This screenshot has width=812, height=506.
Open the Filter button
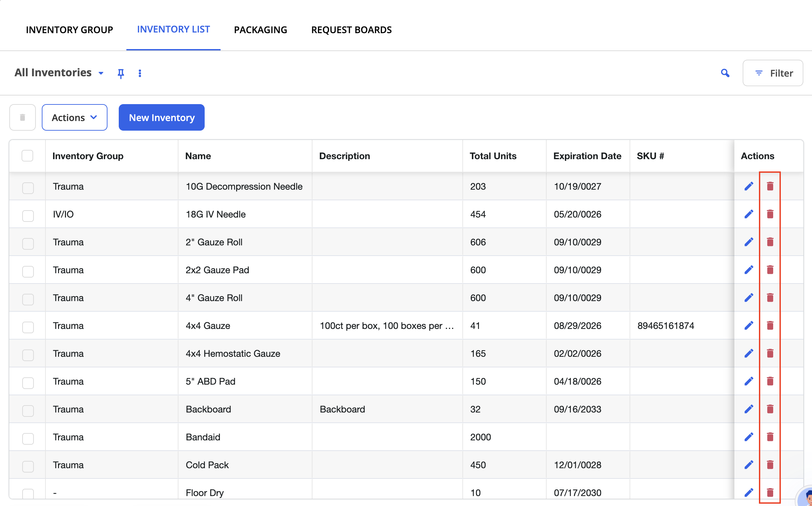pyautogui.click(x=773, y=73)
